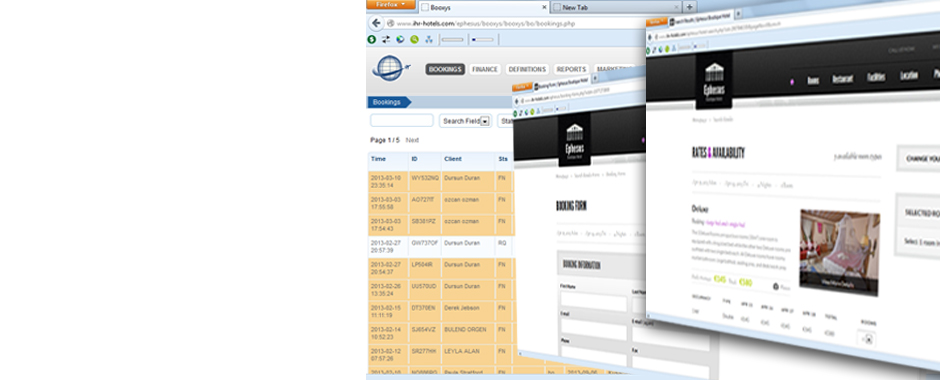Open the FINANCE menu
Viewport: 940px width, 380px height.
485,70
